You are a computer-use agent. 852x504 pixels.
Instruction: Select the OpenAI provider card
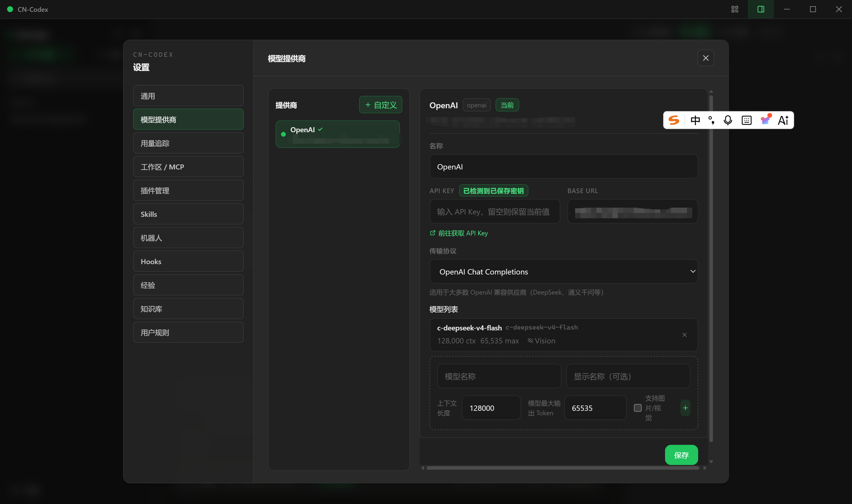coord(338,134)
